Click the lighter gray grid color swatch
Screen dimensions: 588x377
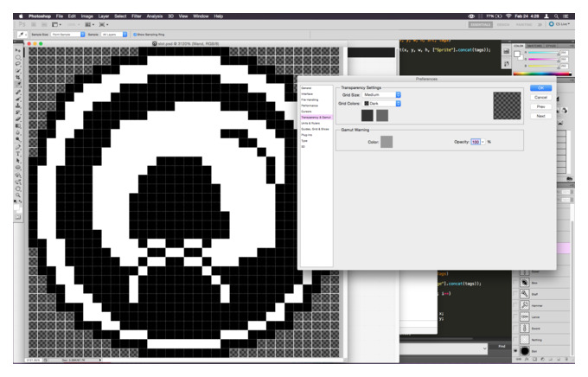click(x=382, y=116)
